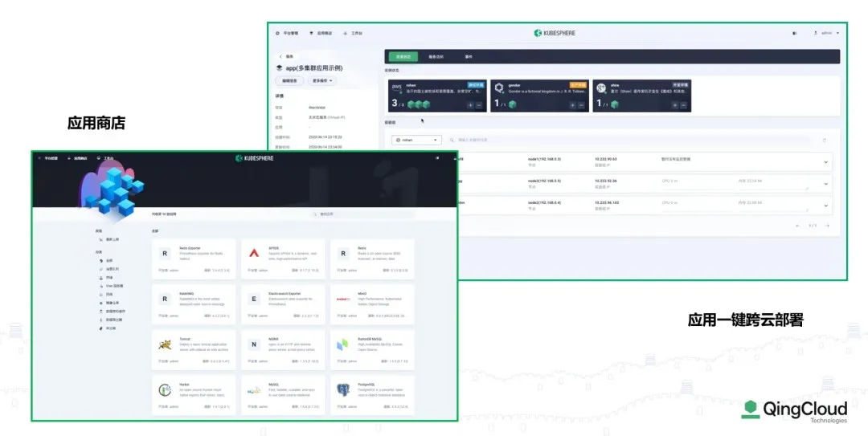
Task: Switch to the 服务访问 tab
Action: [436, 56]
